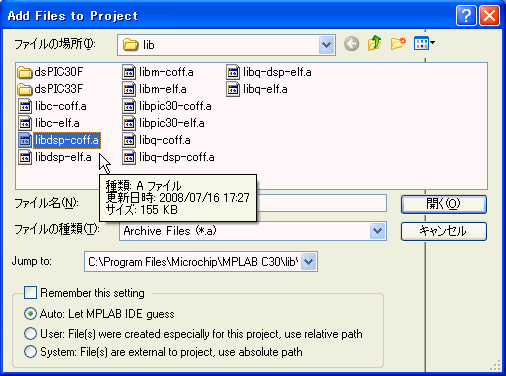Open the dsPIC30F folder

coord(50,72)
